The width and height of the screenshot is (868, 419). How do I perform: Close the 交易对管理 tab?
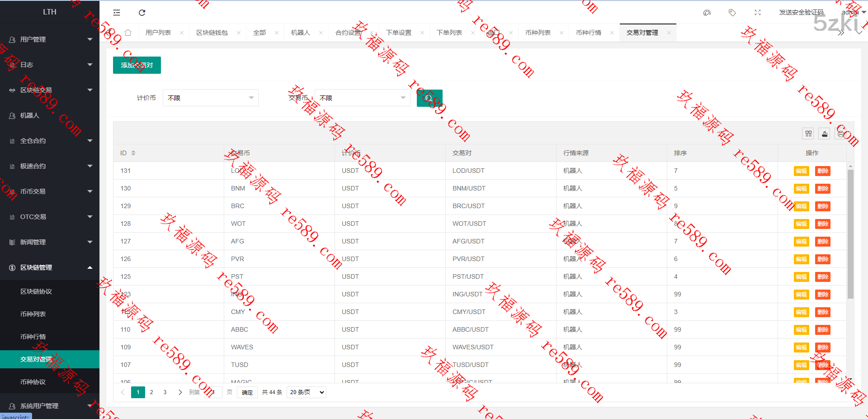(669, 33)
